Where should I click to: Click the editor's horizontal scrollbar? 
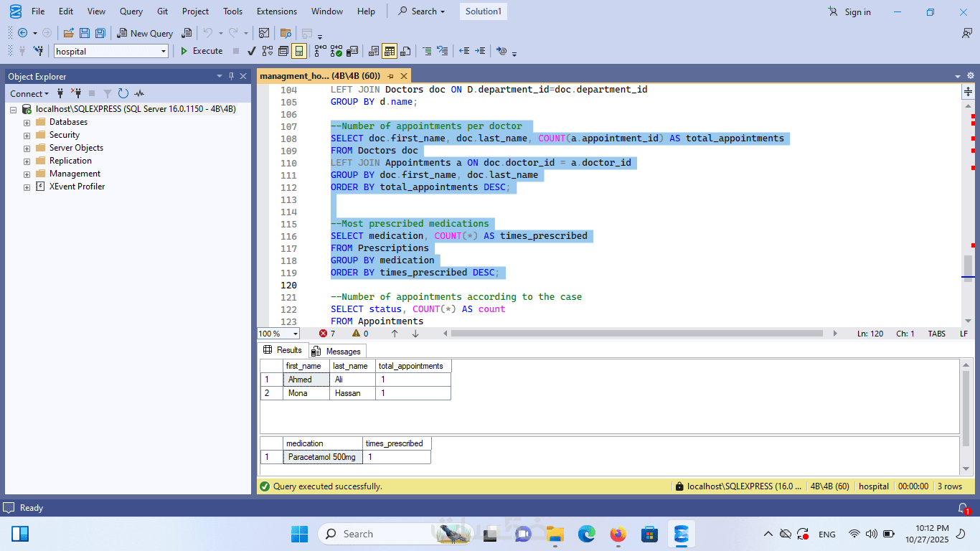pyautogui.click(x=636, y=334)
